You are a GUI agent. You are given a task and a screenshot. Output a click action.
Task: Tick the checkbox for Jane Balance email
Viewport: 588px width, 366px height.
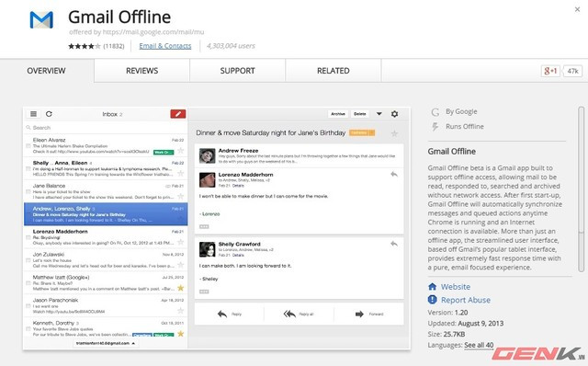coord(28,191)
